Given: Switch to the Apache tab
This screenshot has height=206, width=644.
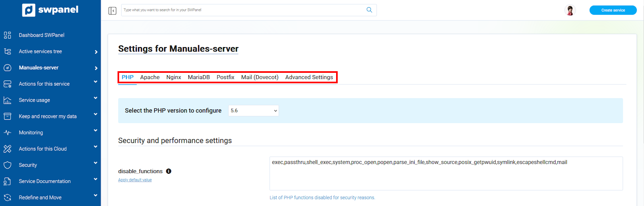Looking at the screenshot, I should click(150, 77).
